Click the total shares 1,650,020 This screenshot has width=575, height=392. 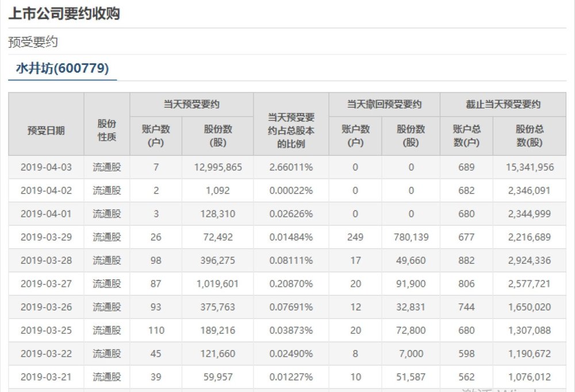(530, 307)
